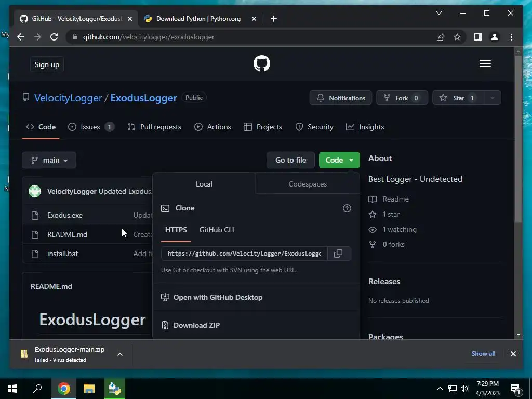Viewport: 532px width, 399px height.
Task: Star the ExodusLogger repository
Action: point(458,98)
